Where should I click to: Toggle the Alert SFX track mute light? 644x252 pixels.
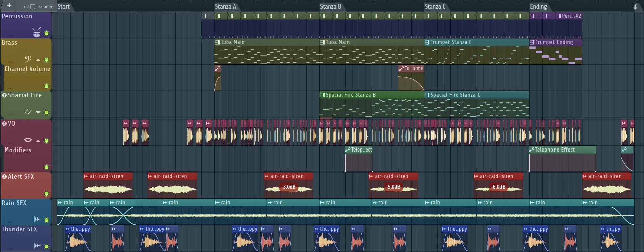(46, 193)
